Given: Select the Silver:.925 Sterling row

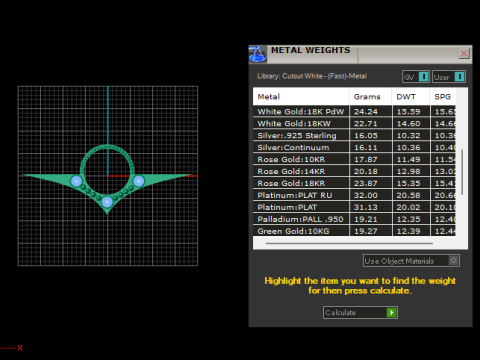Looking at the screenshot, I should (354, 135).
